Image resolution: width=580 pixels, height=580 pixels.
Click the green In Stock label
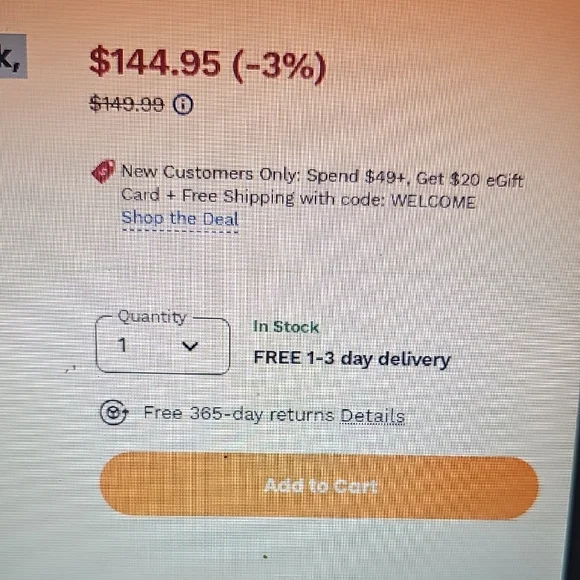(x=286, y=327)
